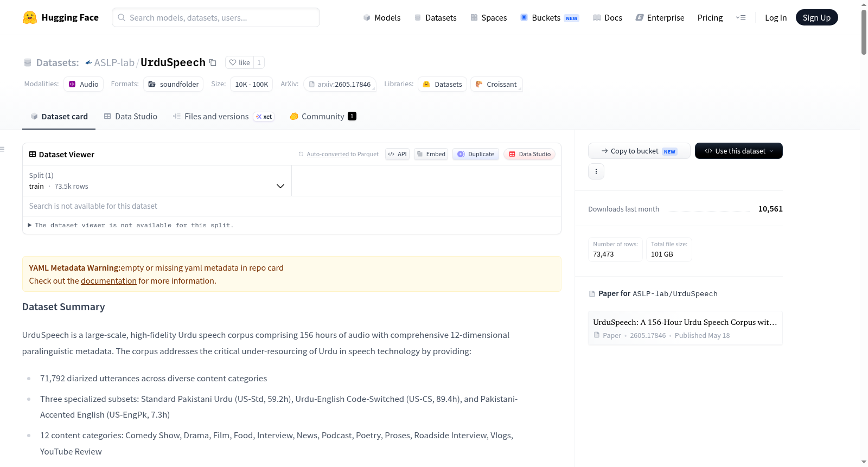Open the ASLP-lab organization avatar icon
868x467 pixels.
88,62
